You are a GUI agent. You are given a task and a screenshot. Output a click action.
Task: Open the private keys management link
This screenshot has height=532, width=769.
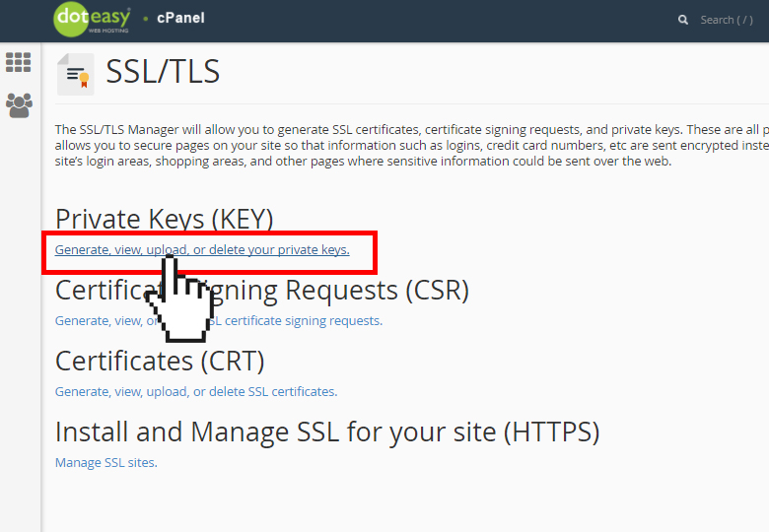(x=202, y=250)
